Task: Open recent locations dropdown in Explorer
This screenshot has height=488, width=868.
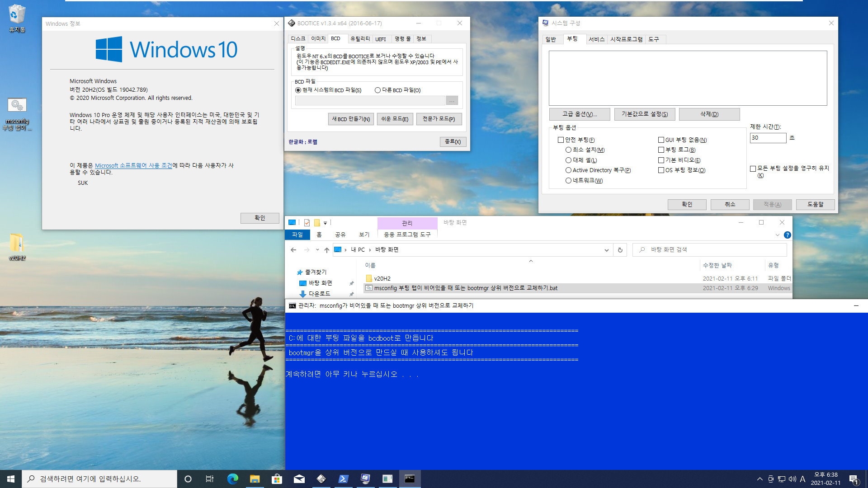Action: 317,250
